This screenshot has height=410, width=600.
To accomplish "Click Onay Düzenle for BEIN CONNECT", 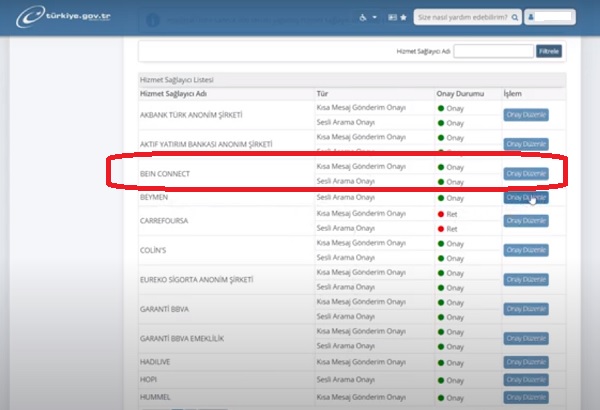I will [x=526, y=174].
